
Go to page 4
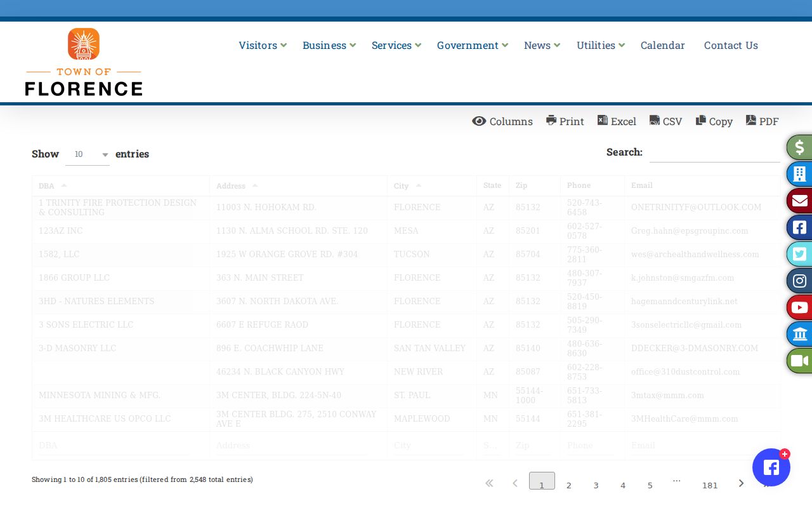(623, 485)
